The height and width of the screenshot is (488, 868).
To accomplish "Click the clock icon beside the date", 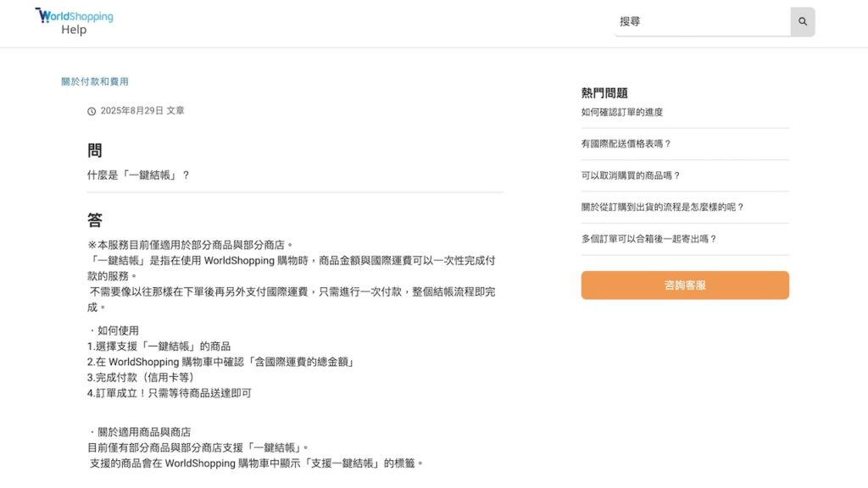I will click(x=92, y=111).
